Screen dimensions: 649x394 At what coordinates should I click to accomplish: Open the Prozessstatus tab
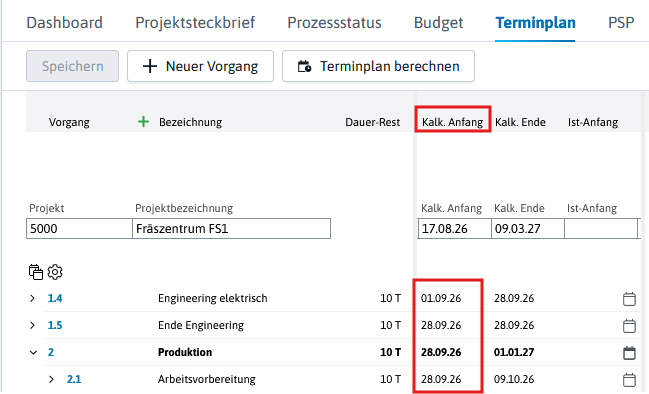[x=334, y=22]
